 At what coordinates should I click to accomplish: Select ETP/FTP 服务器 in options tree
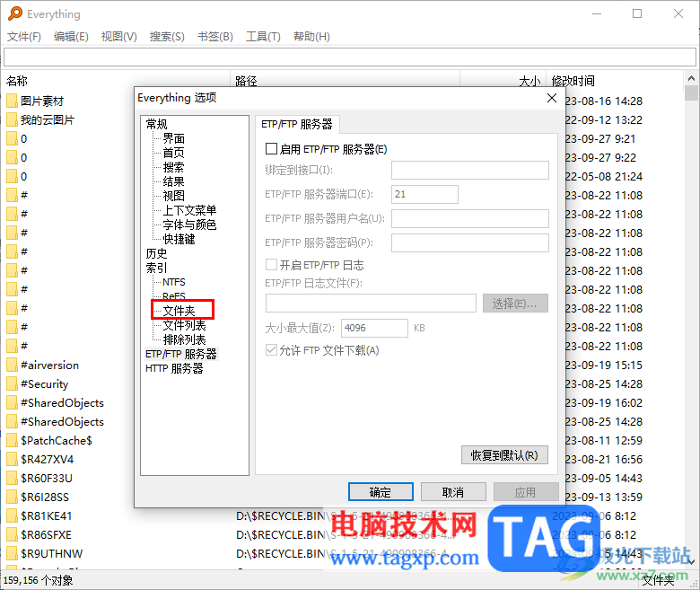tap(181, 354)
